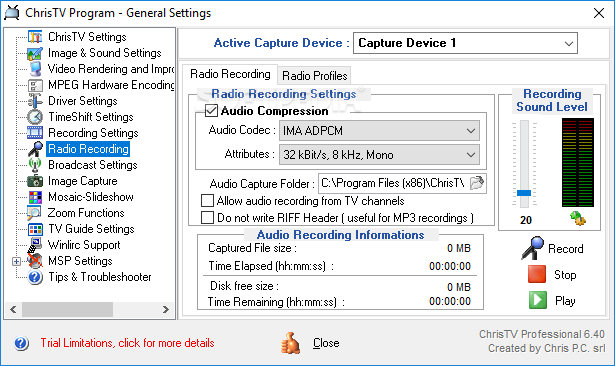Open TimeShift Settings clock icon
Image resolution: width=615 pixels, height=366 pixels.
click(x=35, y=117)
